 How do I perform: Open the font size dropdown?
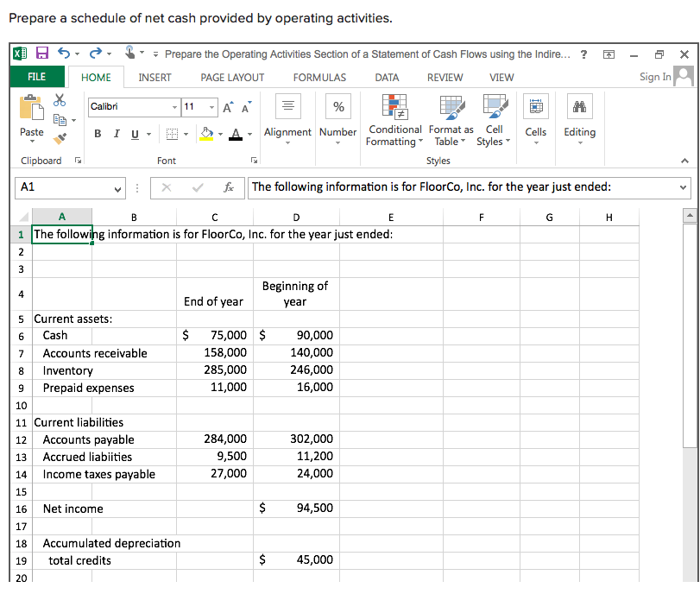point(210,107)
